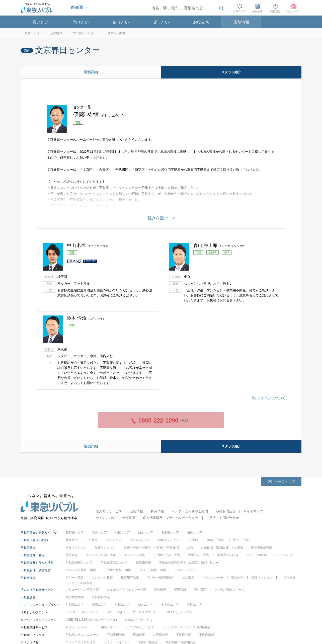Click the question mark icon beside アイコンについて
322x644 pixels.
point(254,398)
